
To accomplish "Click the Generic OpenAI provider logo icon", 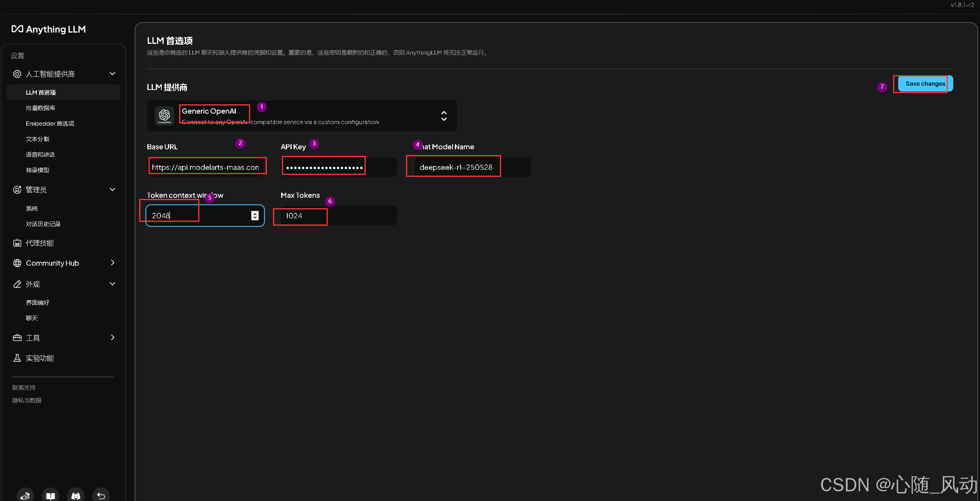I will [164, 116].
